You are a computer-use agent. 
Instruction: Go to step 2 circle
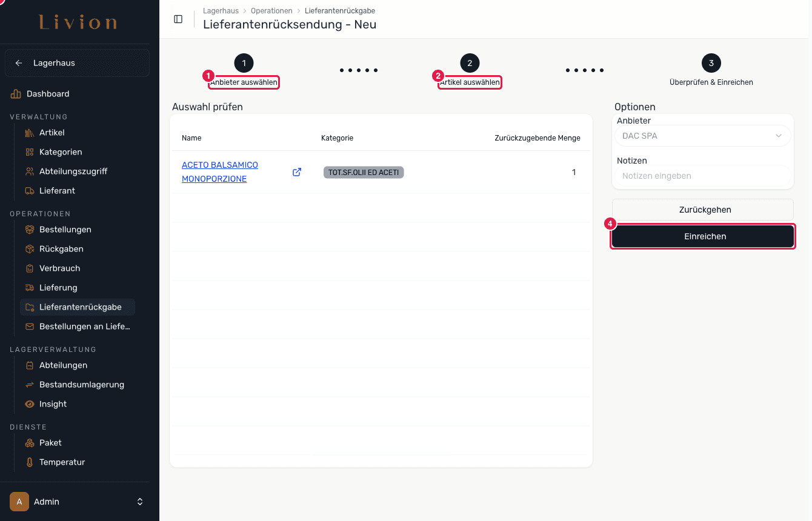point(470,63)
